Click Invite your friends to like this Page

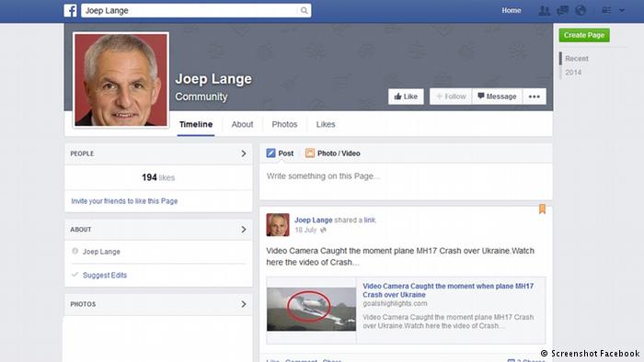click(x=124, y=201)
